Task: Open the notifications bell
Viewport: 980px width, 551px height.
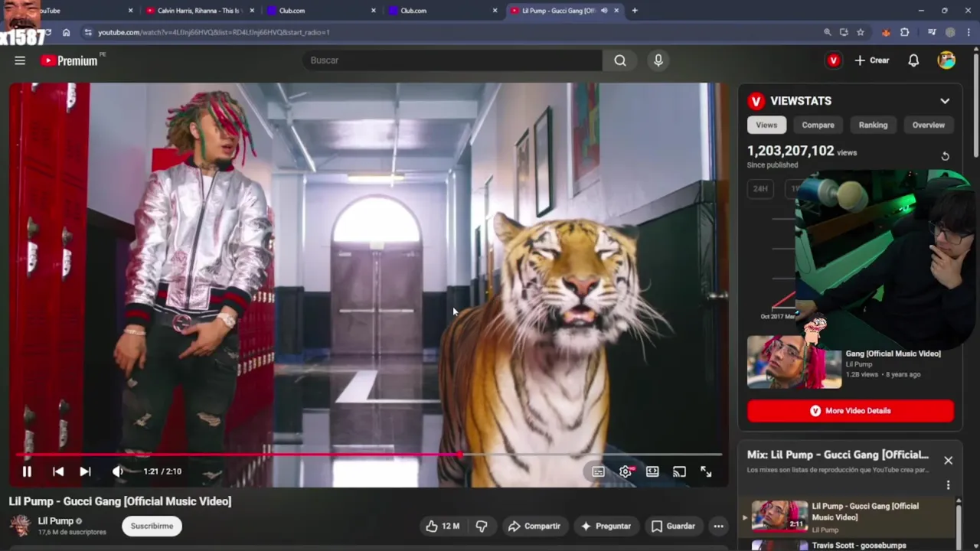Action: click(913, 60)
